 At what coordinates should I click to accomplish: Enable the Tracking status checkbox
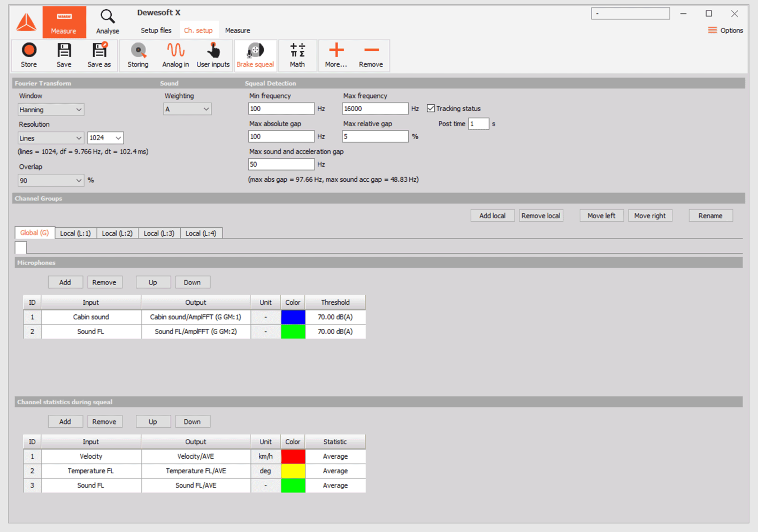431,108
